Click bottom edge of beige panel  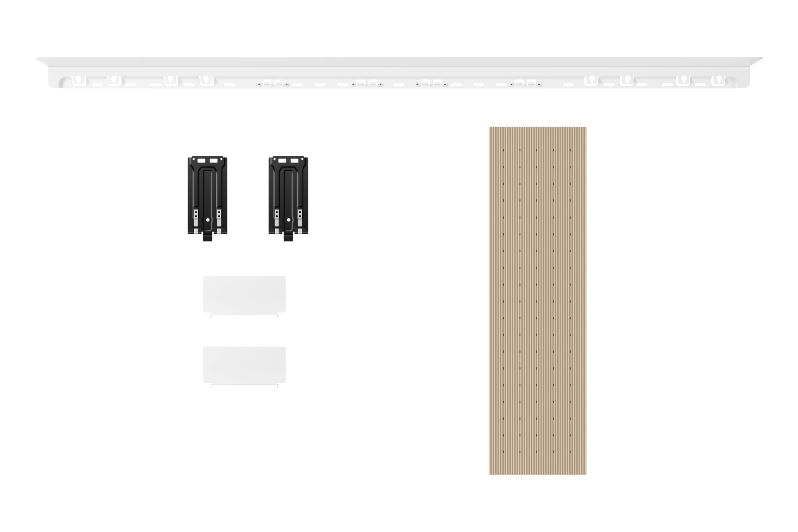[x=537, y=474]
